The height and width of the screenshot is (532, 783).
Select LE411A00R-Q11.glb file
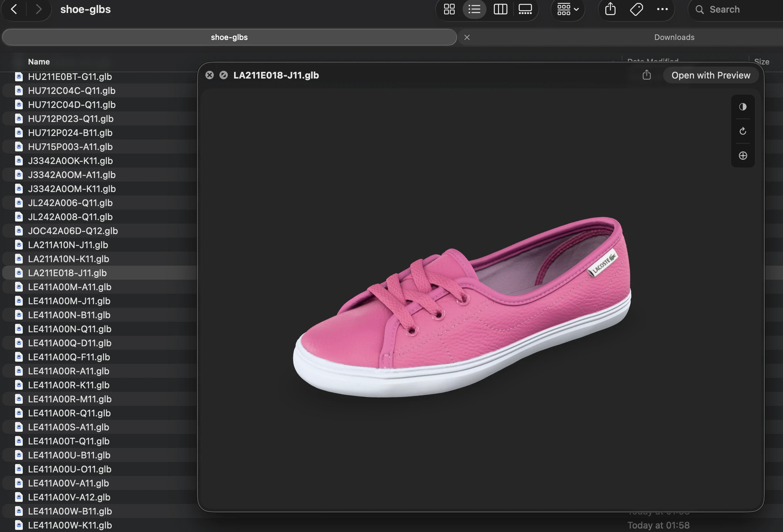(x=69, y=413)
